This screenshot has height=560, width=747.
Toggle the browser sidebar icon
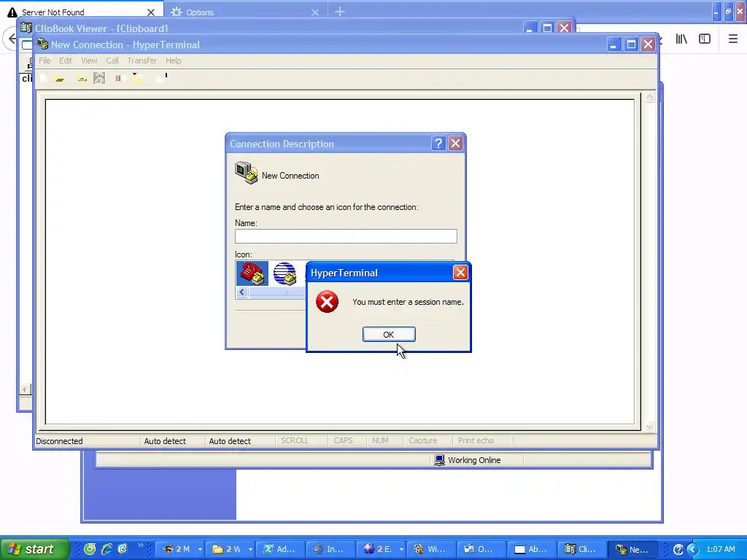pos(705,39)
